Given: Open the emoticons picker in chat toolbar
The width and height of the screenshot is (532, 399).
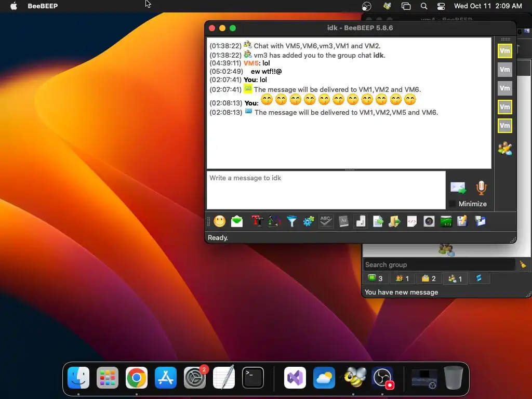Looking at the screenshot, I should (x=220, y=221).
